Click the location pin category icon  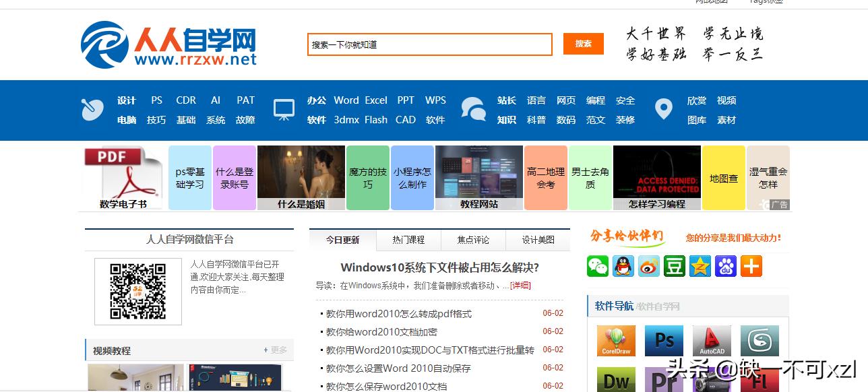coord(664,109)
